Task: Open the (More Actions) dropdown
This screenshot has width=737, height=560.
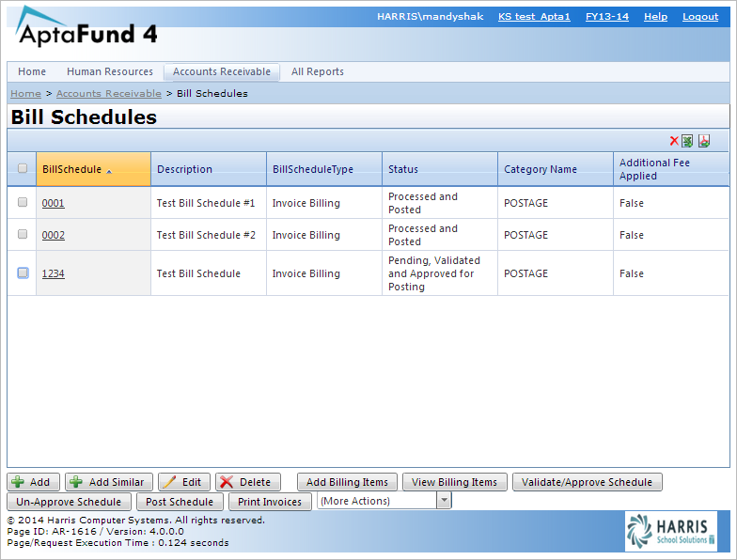Action: (384, 501)
